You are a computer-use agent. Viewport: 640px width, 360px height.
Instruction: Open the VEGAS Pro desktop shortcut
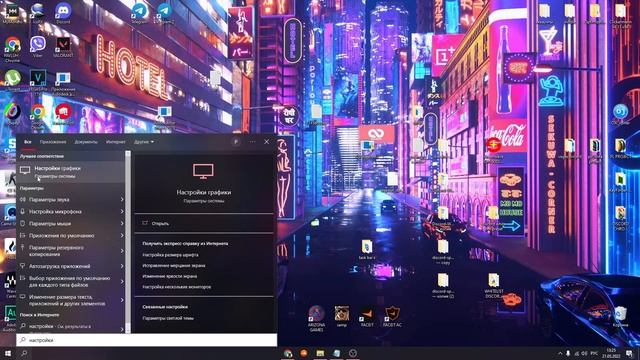tap(38, 80)
